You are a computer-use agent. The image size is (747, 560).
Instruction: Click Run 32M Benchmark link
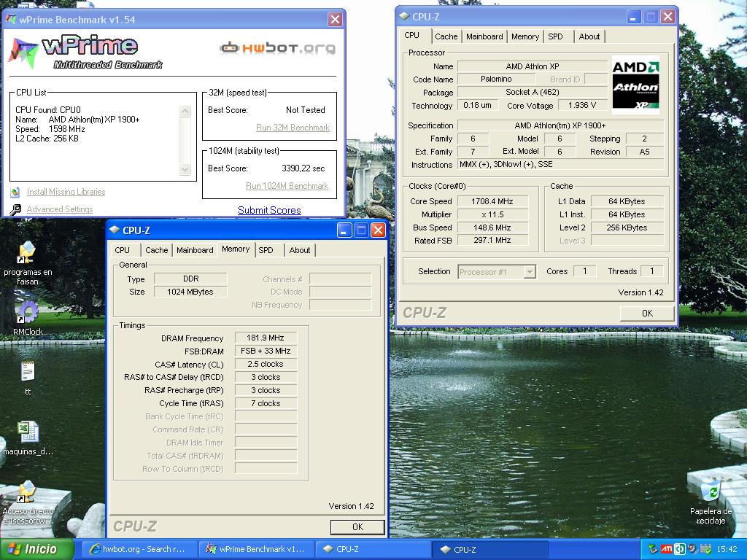click(293, 128)
